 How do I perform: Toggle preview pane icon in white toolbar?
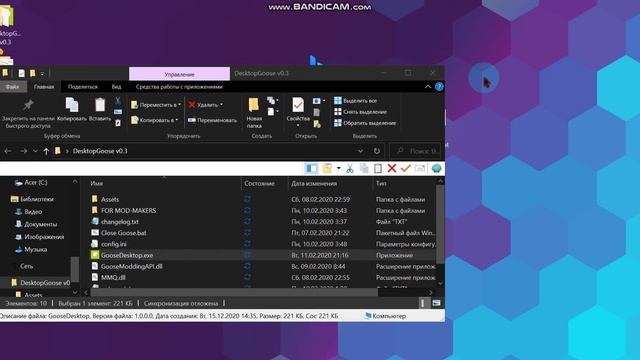tap(312, 168)
